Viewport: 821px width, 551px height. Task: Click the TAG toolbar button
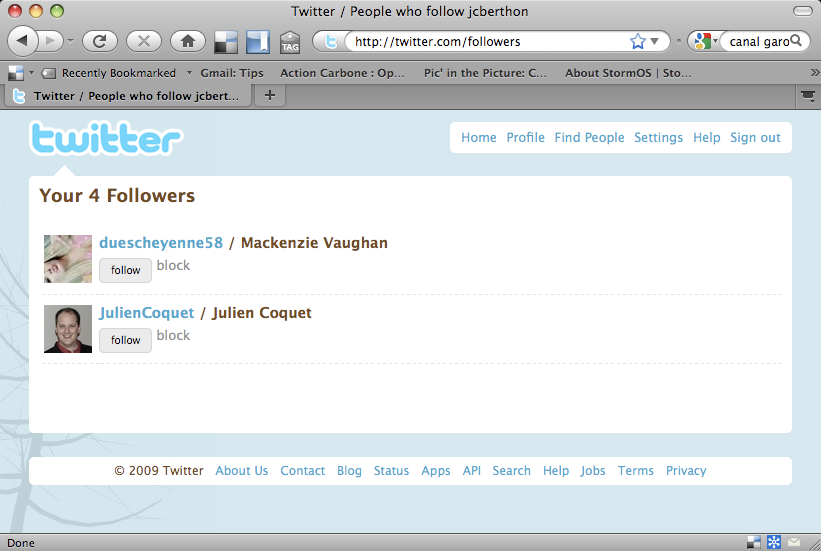click(x=290, y=42)
